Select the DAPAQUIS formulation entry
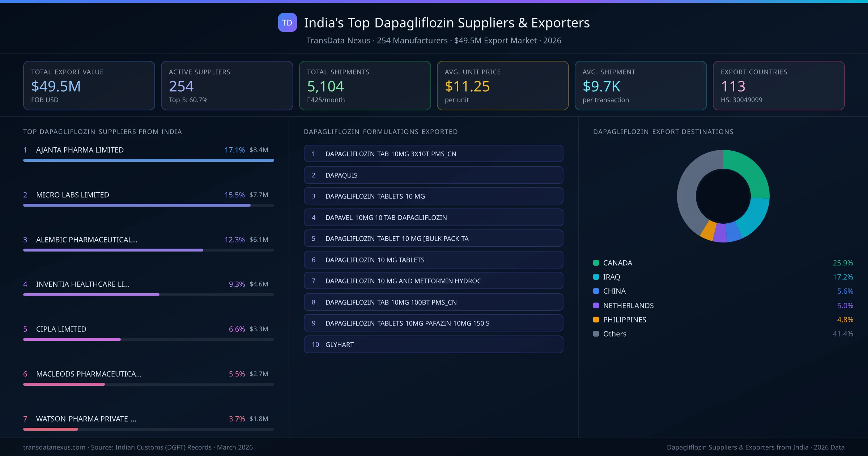The width and height of the screenshot is (868, 456). (433, 175)
